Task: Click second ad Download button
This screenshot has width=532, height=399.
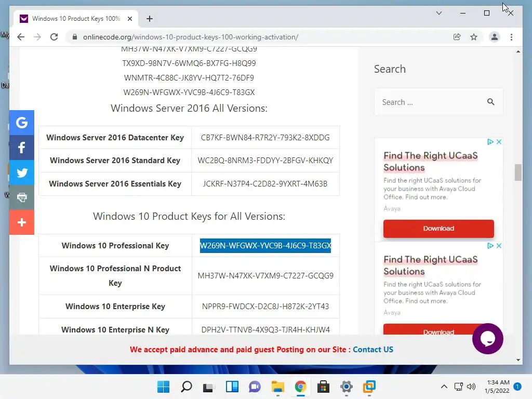Action: coord(433,330)
